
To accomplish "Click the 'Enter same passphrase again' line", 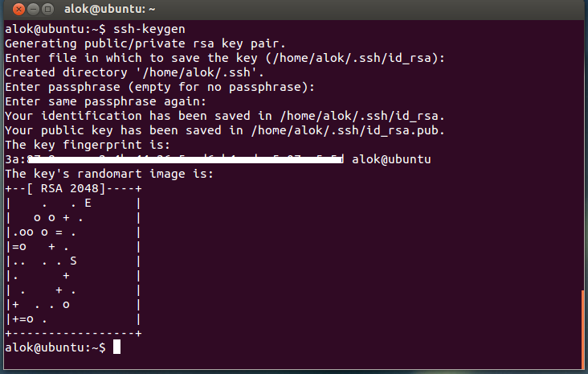I will click(105, 101).
